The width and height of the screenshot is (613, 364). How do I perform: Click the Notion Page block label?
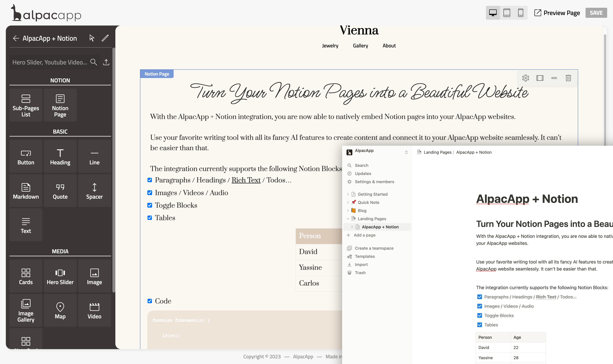[157, 74]
